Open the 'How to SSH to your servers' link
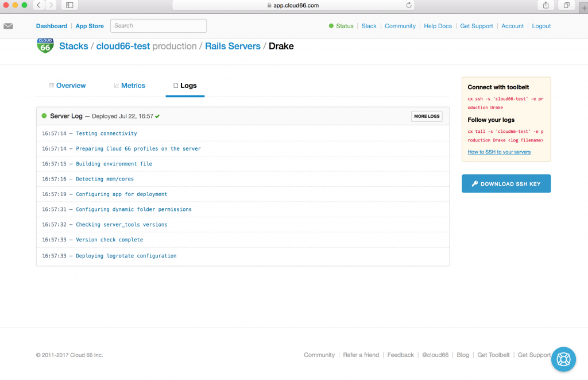Image resolution: width=588 pixels, height=380 pixels. [499, 152]
